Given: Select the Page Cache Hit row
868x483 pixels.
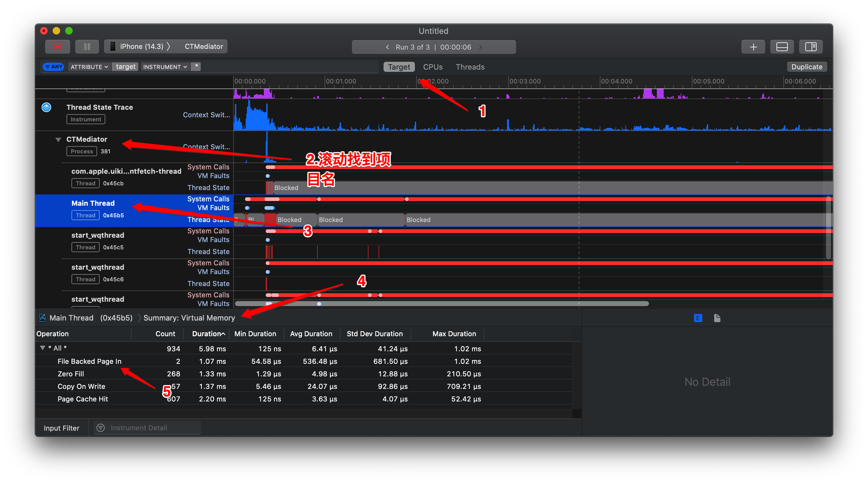Looking at the screenshot, I should coord(303,399).
